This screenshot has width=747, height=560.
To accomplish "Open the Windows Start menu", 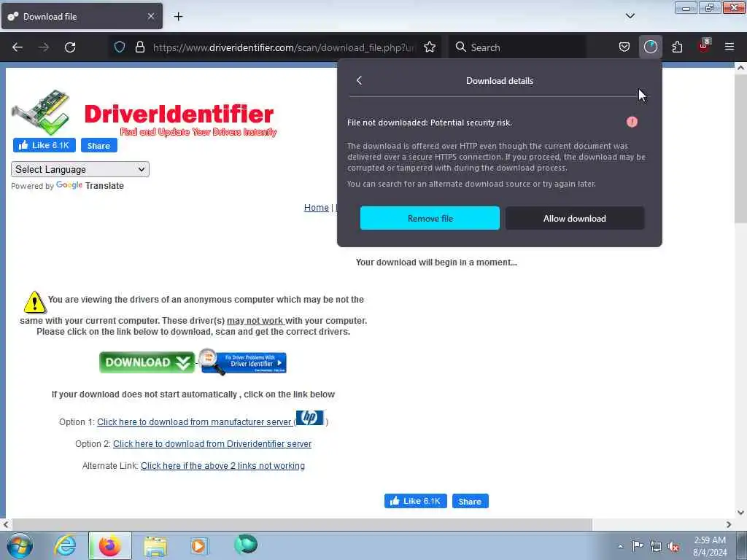I will [20, 545].
